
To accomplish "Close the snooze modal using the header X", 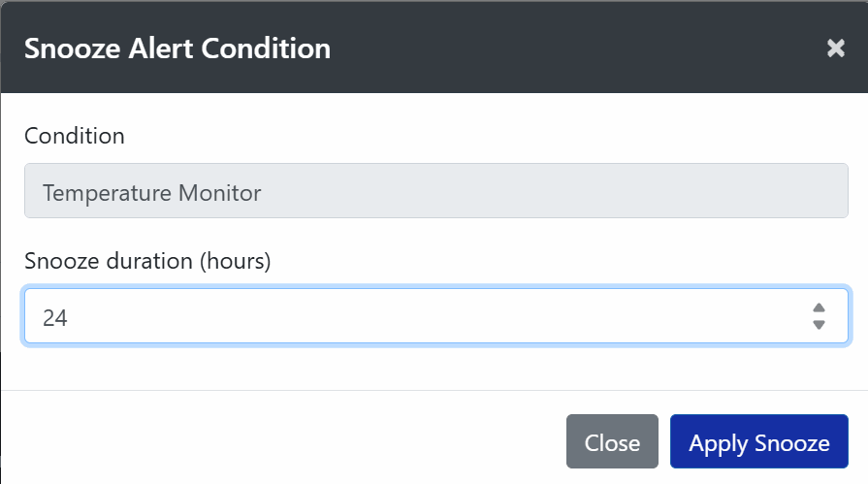I will click(835, 48).
